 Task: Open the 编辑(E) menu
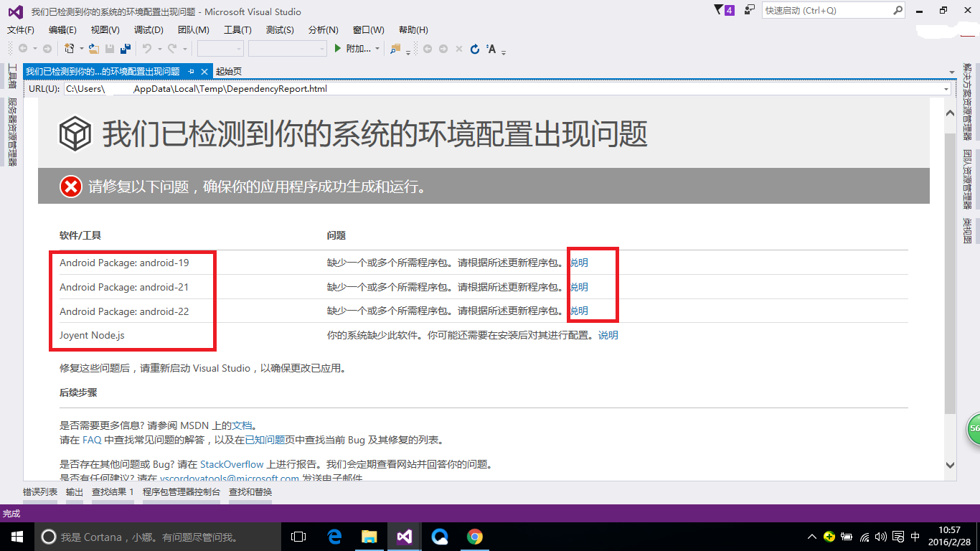62,29
